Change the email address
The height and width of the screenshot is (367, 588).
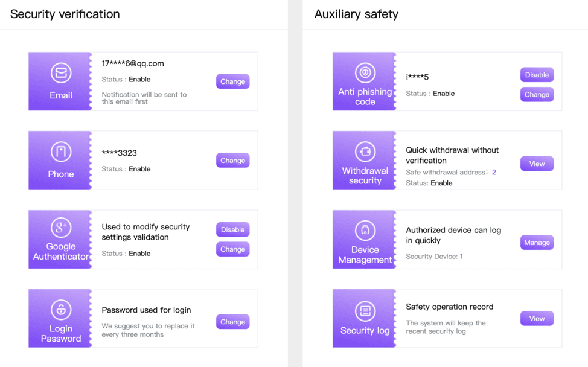233,81
